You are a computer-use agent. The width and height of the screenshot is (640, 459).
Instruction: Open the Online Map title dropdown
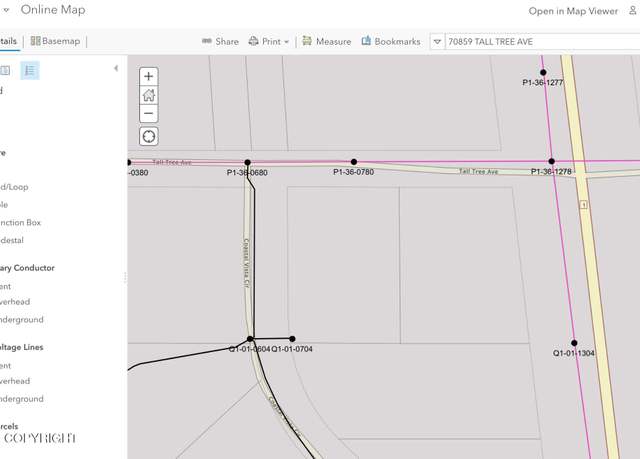(6, 10)
